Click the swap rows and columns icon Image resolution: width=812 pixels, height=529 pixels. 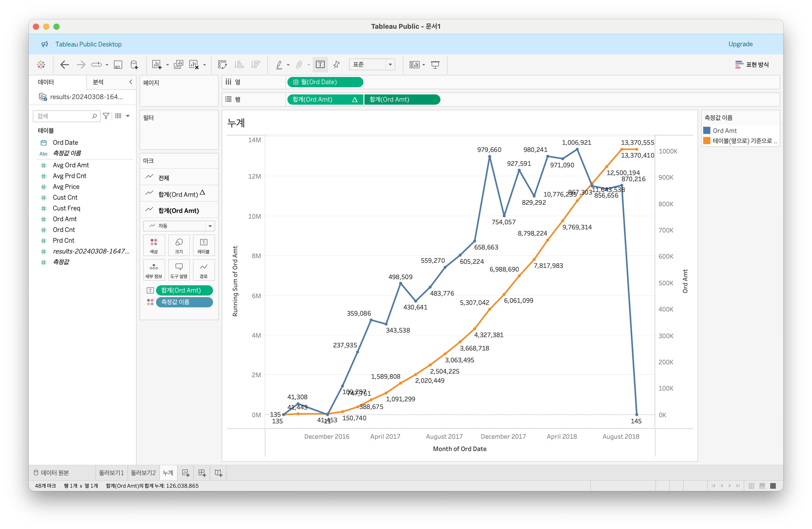223,65
